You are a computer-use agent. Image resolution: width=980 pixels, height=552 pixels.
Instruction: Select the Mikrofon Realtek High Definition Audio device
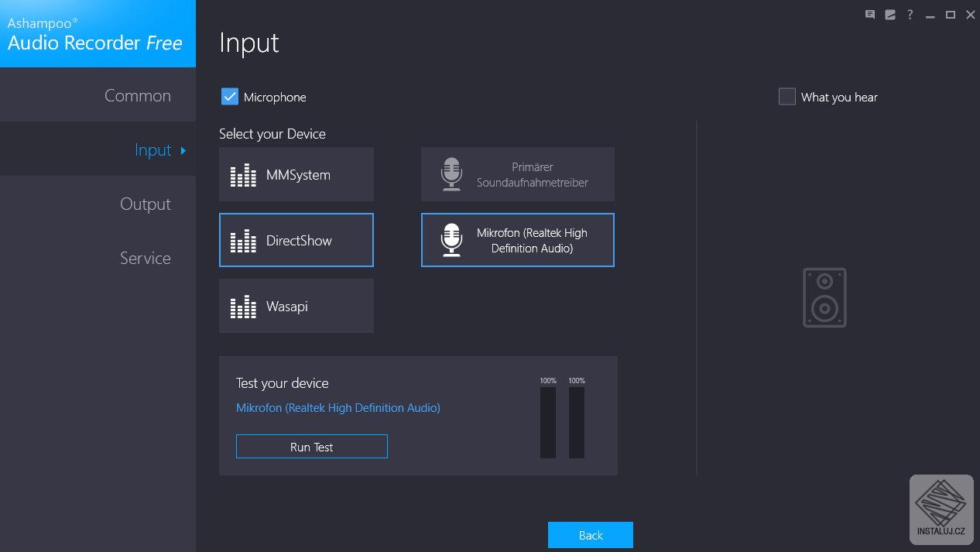pyautogui.click(x=518, y=240)
